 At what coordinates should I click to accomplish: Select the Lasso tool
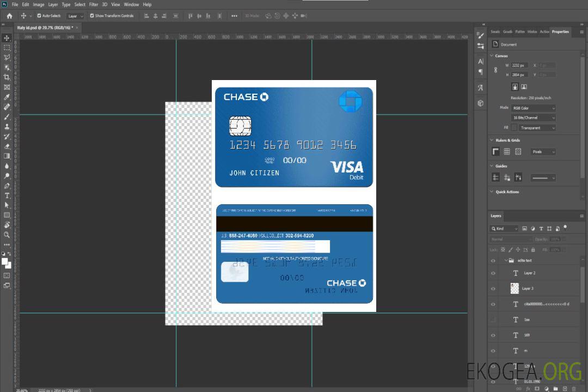point(7,57)
